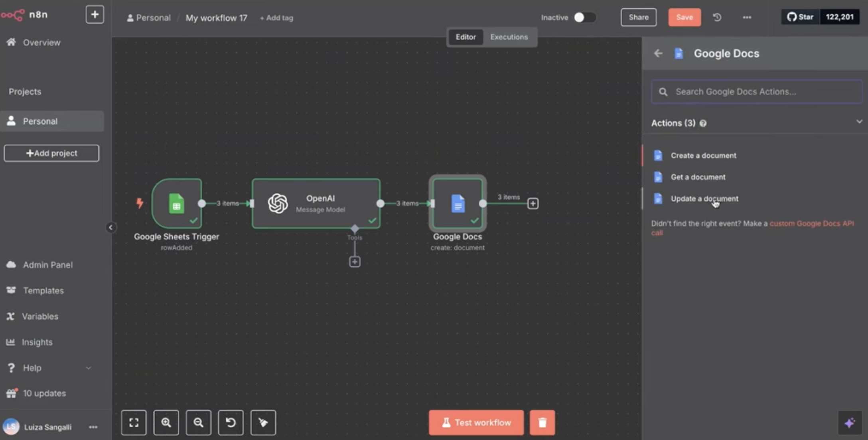Click the tidy up nodes icon
Image resolution: width=868 pixels, height=440 pixels.
[x=263, y=422]
